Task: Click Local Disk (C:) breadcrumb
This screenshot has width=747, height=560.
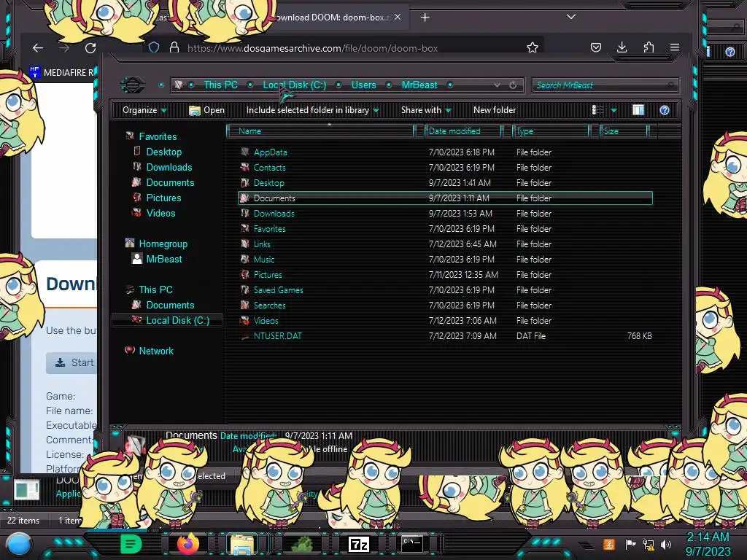Action: (x=295, y=85)
